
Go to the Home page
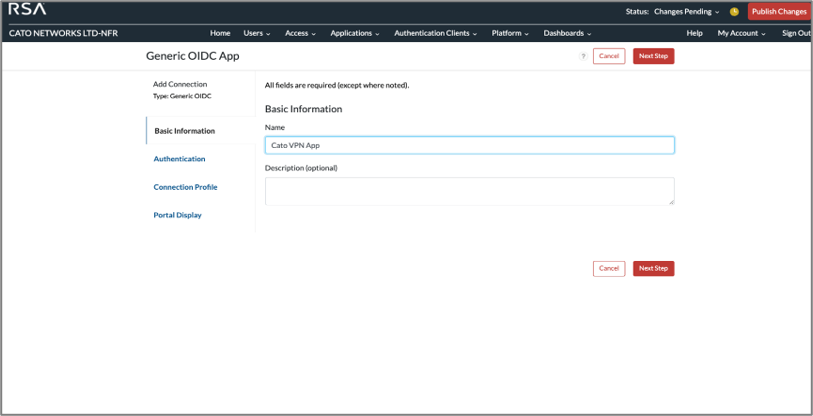(220, 33)
